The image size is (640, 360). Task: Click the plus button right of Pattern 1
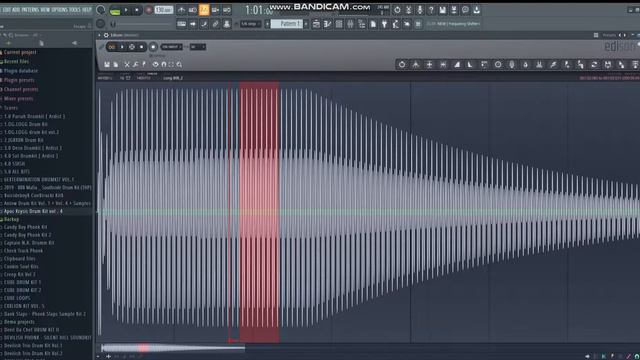(306, 24)
